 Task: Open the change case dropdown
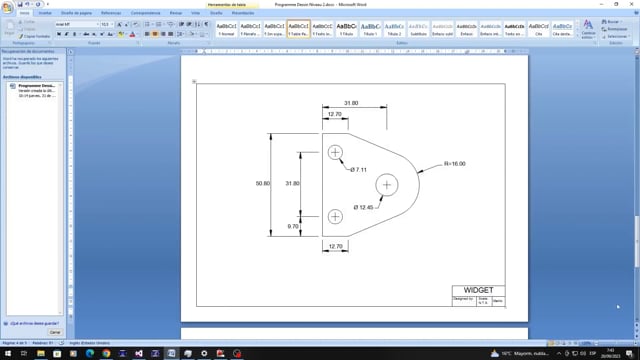pyautogui.click(x=111, y=34)
